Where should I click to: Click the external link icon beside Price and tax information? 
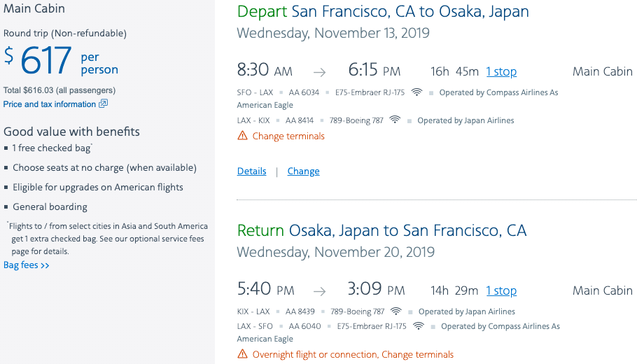(x=103, y=104)
